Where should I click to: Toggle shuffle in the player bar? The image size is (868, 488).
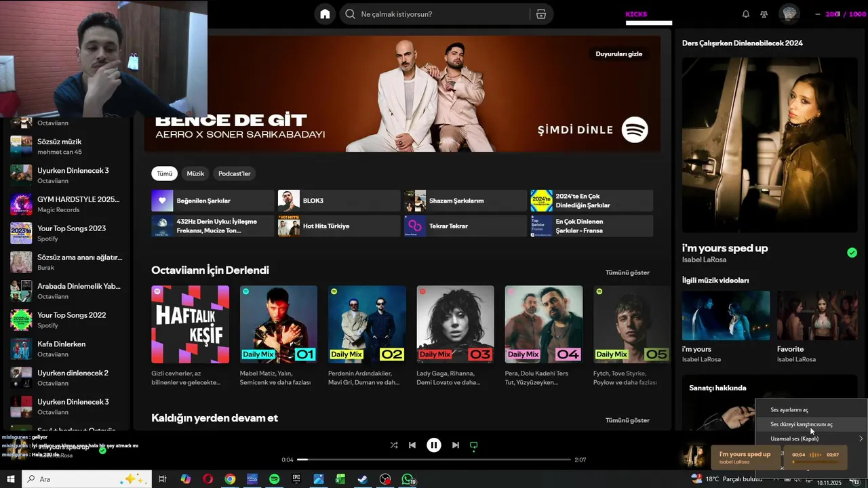394,445
